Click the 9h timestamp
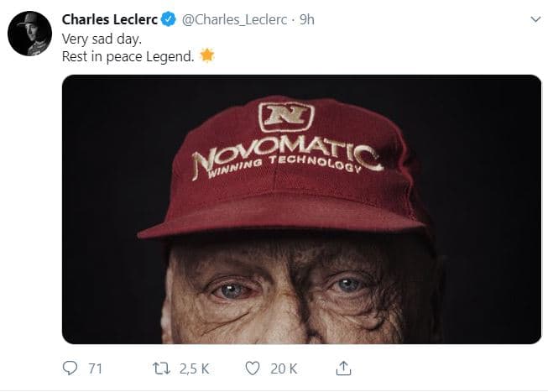The height and width of the screenshot is (392, 548). (306, 19)
